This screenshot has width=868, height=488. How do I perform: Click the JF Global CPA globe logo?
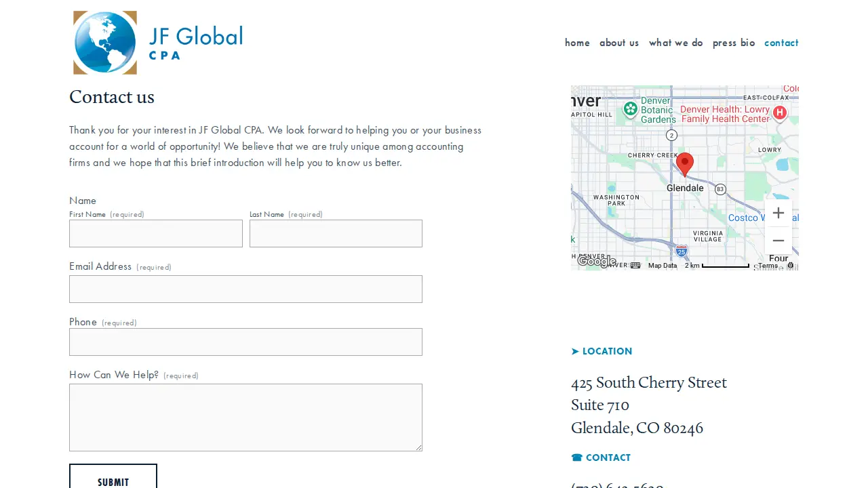[105, 43]
